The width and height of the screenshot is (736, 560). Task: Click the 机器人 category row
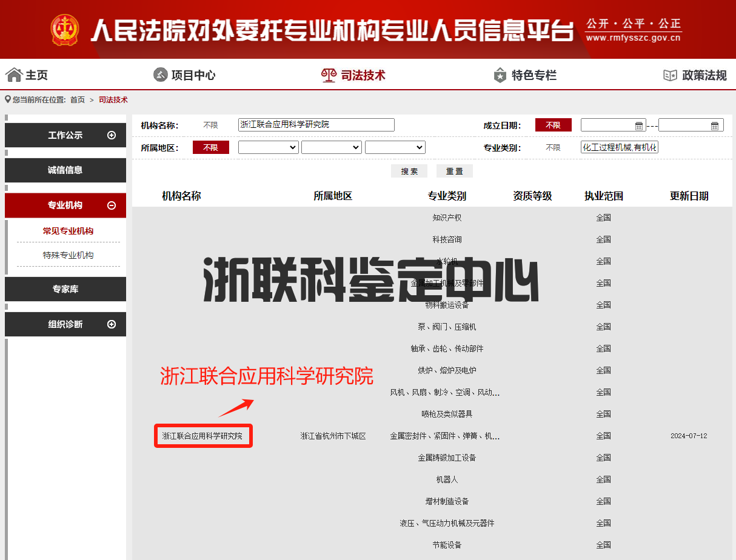(447, 479)
